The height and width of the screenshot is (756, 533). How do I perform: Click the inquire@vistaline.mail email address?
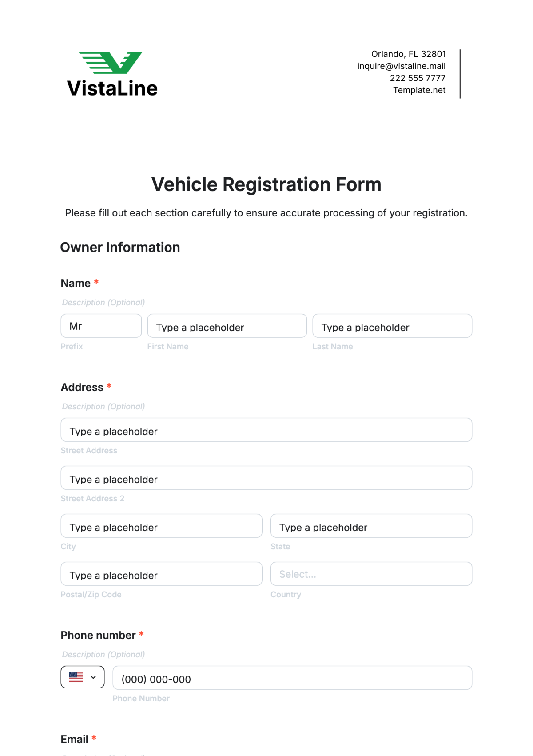pyautogui.click(x=401, y=66)
